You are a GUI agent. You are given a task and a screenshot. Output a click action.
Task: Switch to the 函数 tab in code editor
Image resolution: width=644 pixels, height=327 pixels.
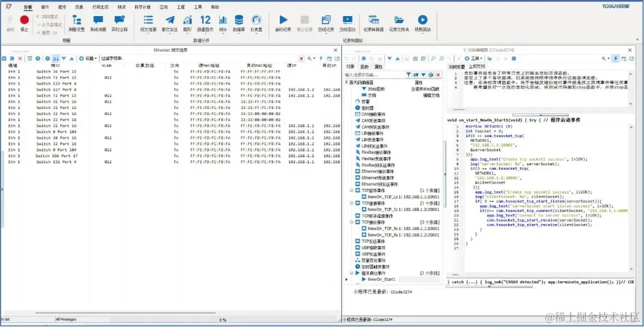click(x=364, y=67)
